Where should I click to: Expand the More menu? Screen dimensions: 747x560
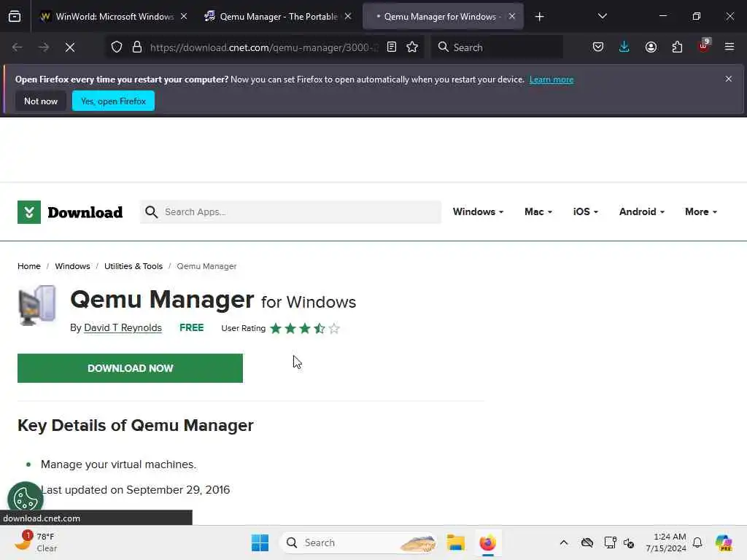point(701,212)
